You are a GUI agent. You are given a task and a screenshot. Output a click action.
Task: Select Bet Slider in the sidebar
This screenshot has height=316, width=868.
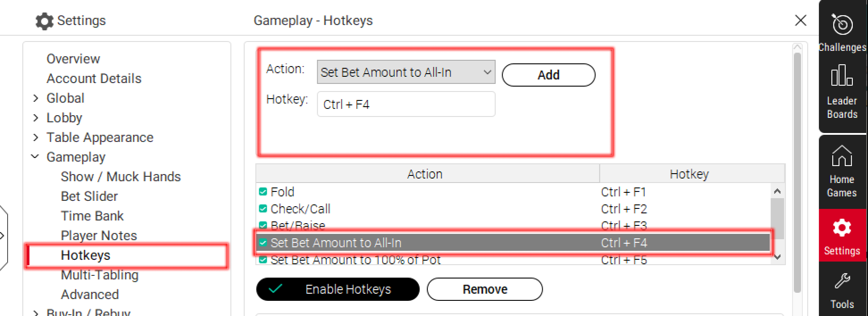click(x=89, y=196)
